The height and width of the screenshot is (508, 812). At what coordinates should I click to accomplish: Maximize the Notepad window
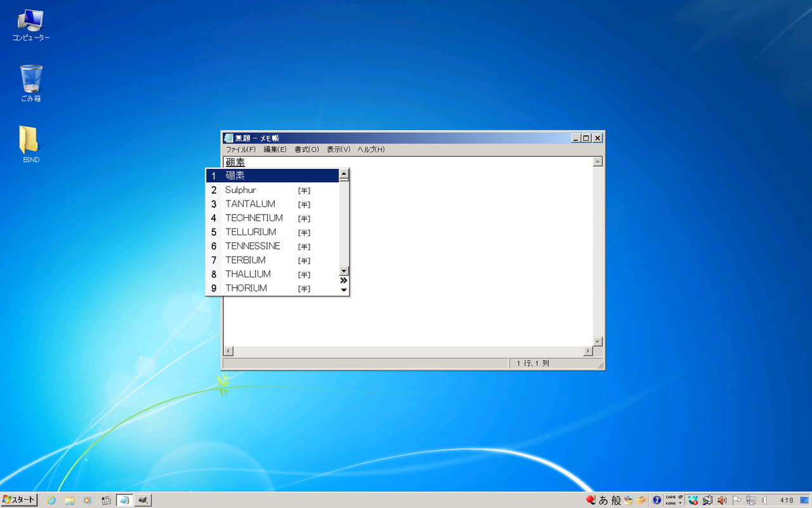point(586,138)
